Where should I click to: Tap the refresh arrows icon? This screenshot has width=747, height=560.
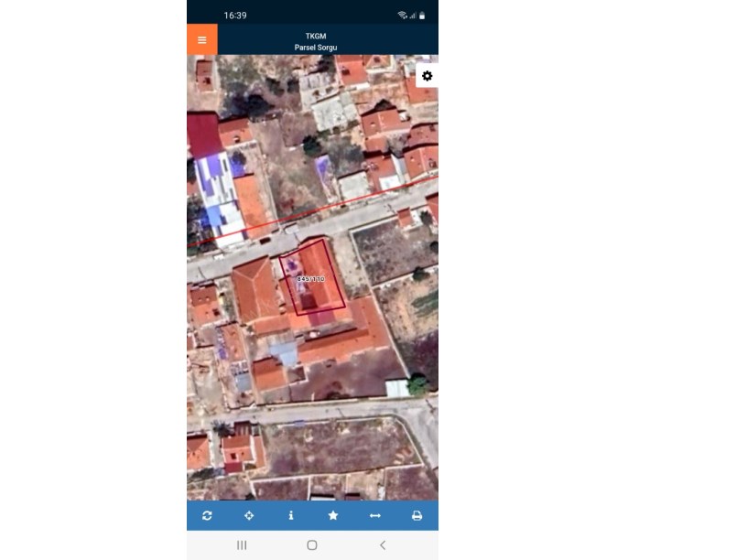pos(207,516)
